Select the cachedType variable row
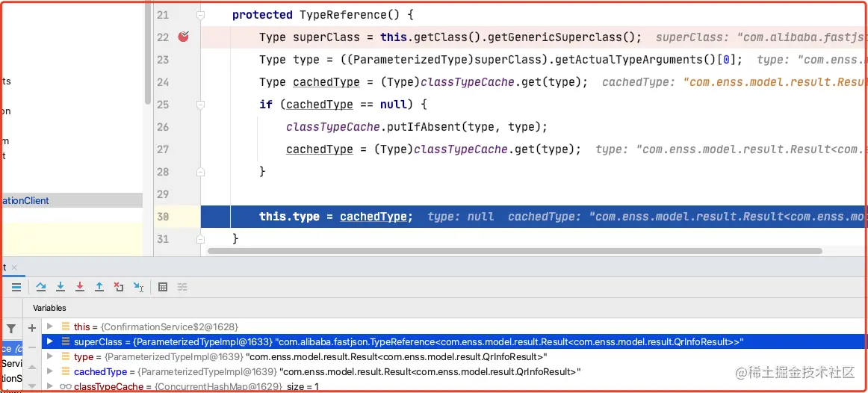 click(x=454, y=371)
